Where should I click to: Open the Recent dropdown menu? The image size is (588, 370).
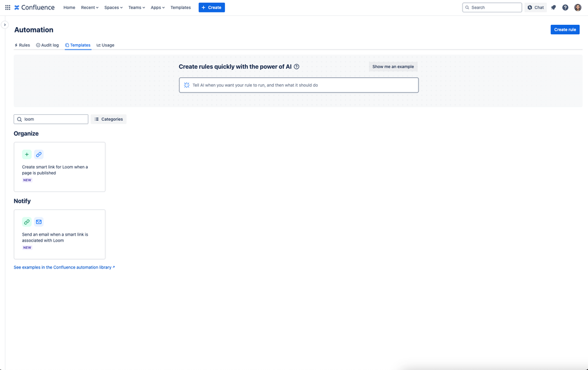pyautogui.click(x=89, y=8)
